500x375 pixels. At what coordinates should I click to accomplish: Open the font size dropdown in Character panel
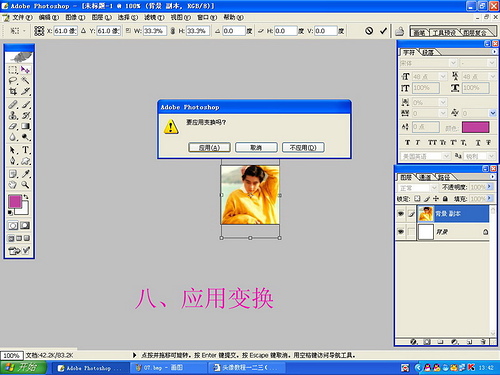tap(443, 76)
